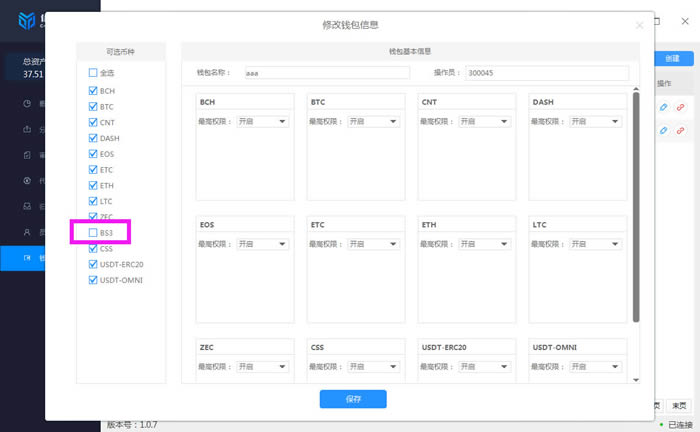
Task: Click 创建 button in main window
Action: pos(674,58)
